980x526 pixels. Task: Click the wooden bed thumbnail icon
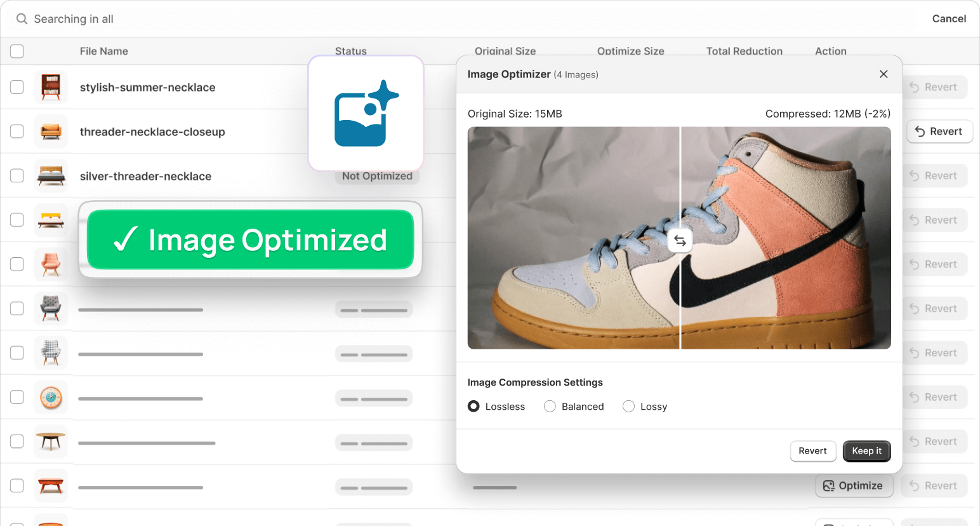tap(51, 176)
